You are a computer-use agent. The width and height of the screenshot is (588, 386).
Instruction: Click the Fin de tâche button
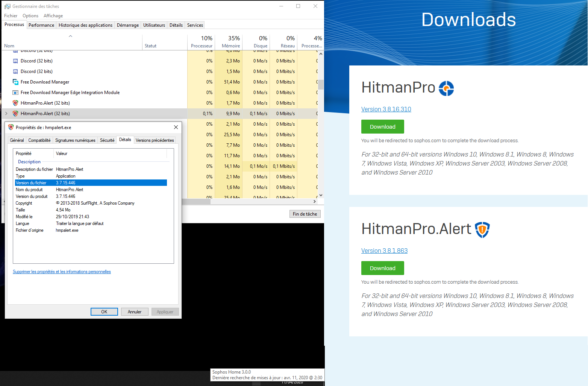coord(305,214)
